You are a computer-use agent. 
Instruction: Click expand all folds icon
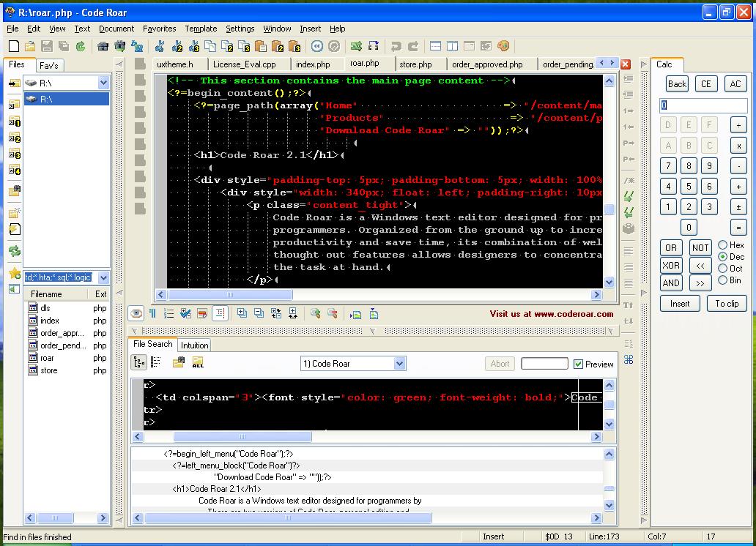tap(242, 314)
